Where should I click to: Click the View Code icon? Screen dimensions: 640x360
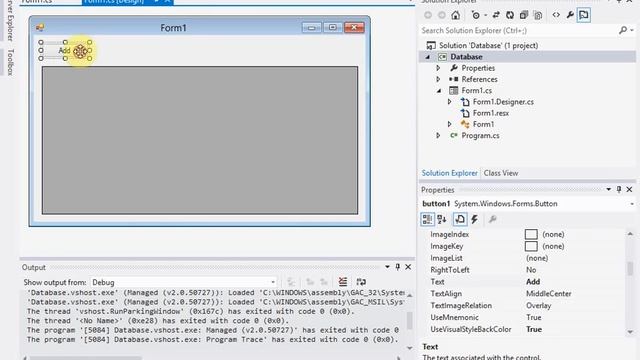coord(556,15)
